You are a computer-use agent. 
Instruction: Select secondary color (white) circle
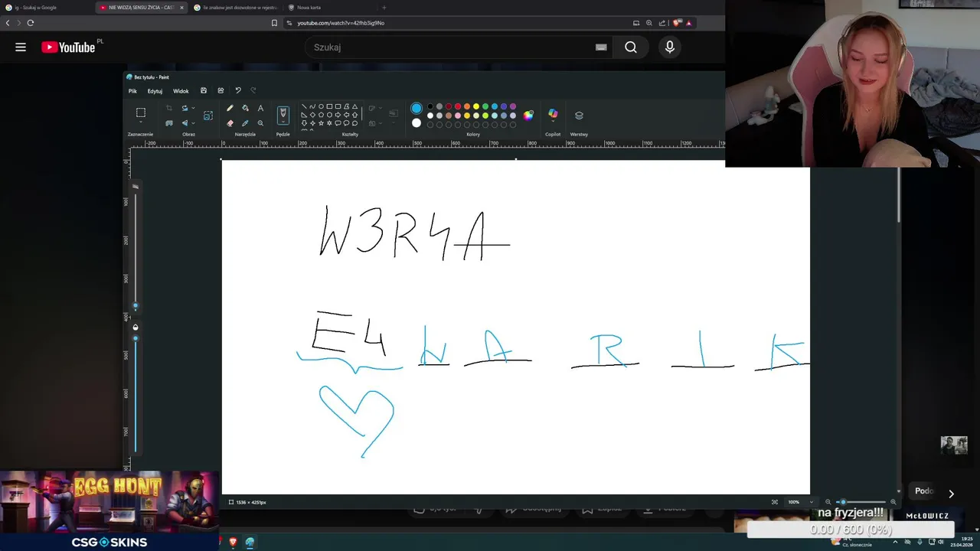coord(416,123)
